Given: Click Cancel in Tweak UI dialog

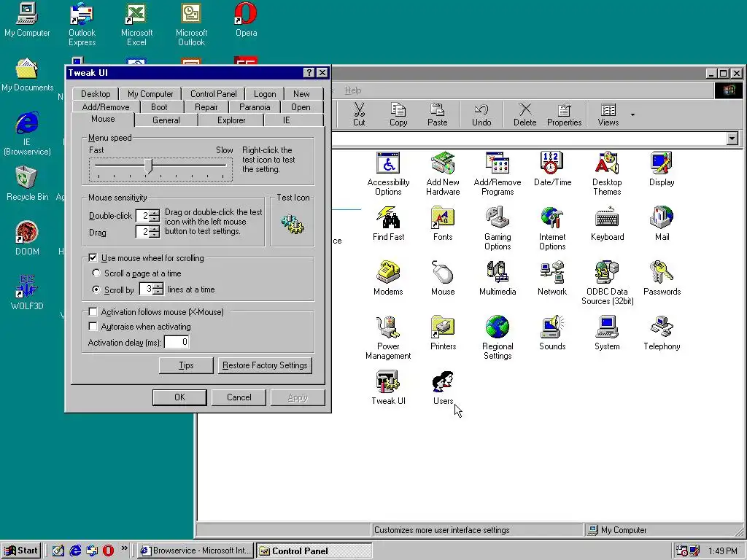Looking at the screenshot, I should [x=239, y=397].
